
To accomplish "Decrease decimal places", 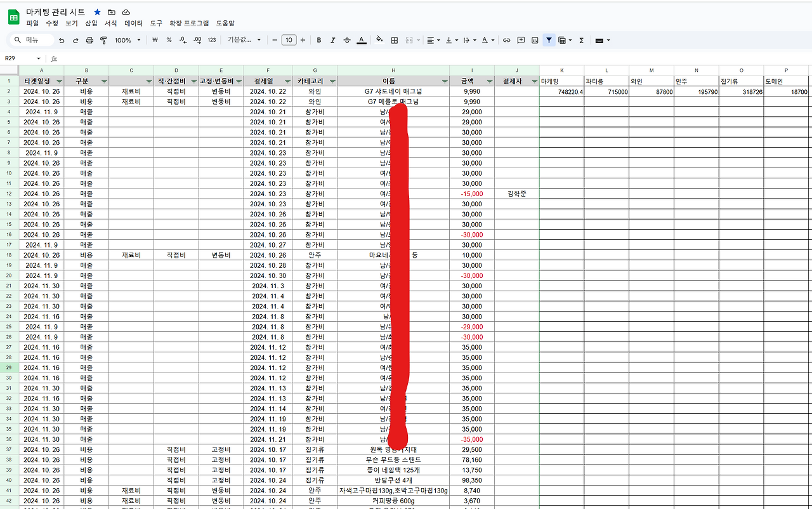I will [183, 40].
